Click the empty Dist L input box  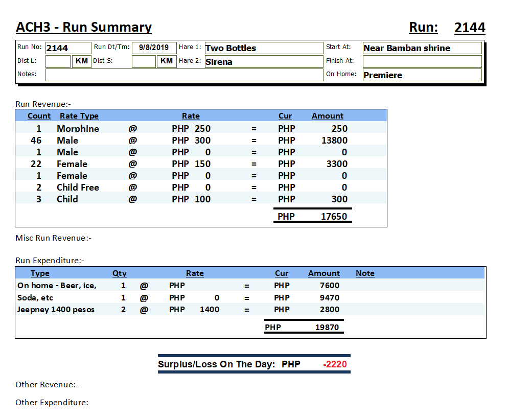58,62
